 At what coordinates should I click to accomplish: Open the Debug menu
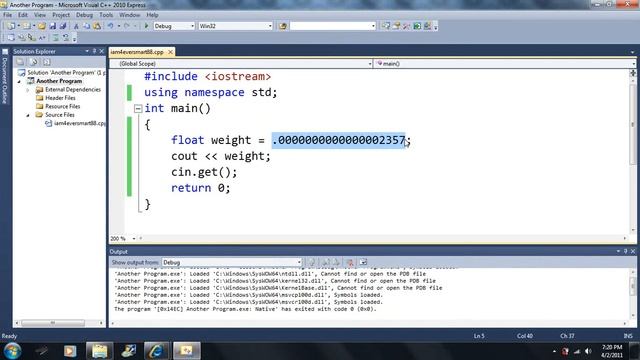[84, 15]
